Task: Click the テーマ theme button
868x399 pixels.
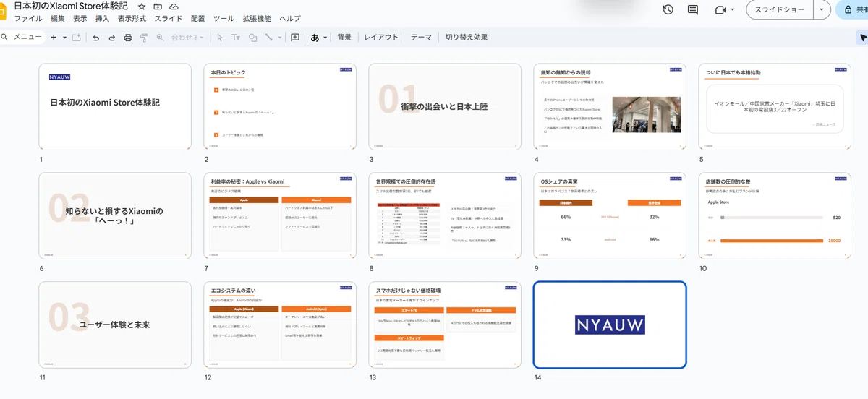Action: (x=421, y=37)
